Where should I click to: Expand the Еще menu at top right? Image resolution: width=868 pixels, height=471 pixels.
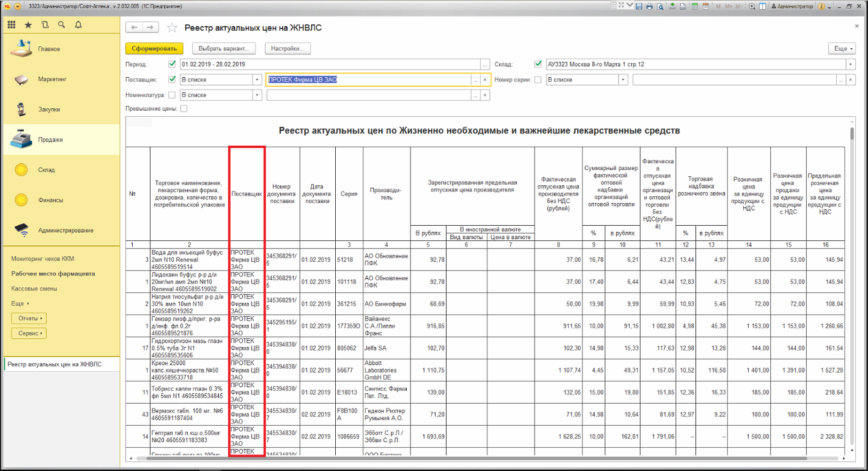tap(841, 48)
